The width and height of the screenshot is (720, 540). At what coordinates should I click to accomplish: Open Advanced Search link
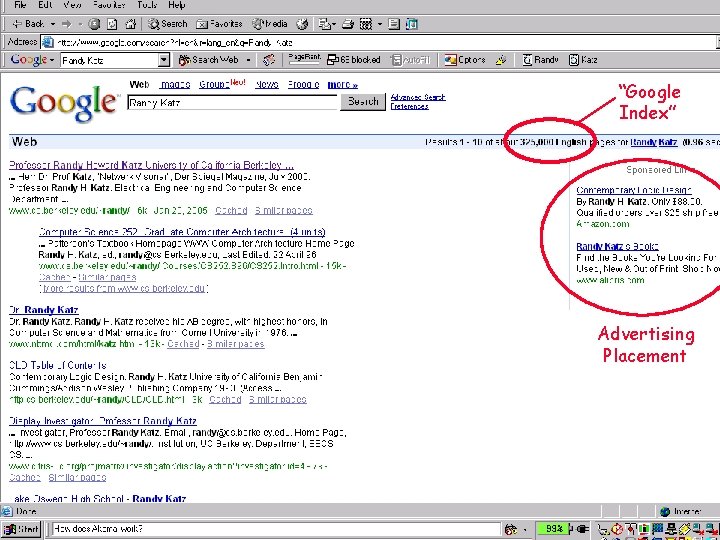pos(418,97)
